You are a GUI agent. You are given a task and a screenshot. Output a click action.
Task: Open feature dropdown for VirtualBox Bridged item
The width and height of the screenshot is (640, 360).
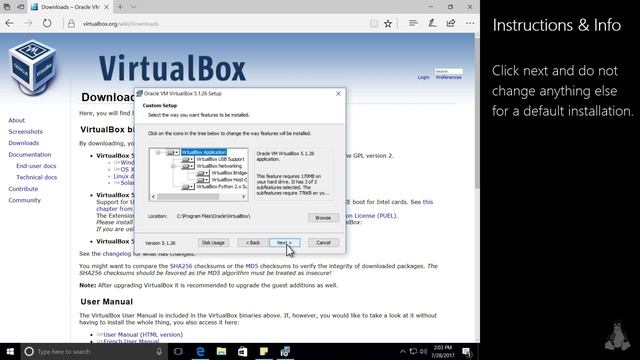[202, 173]
